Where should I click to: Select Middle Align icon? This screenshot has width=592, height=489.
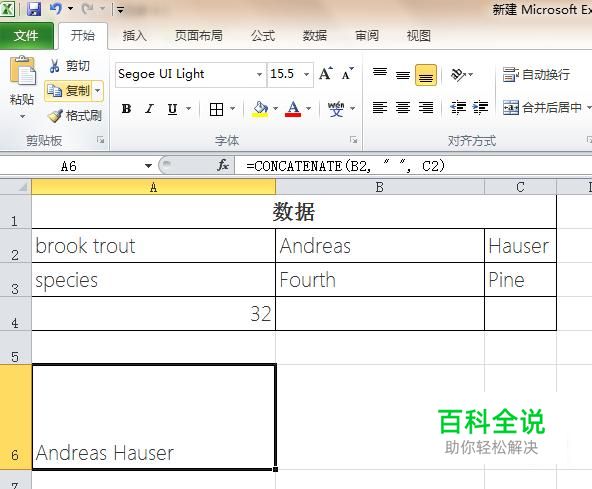pyautogui.click(x=403, y=74)
